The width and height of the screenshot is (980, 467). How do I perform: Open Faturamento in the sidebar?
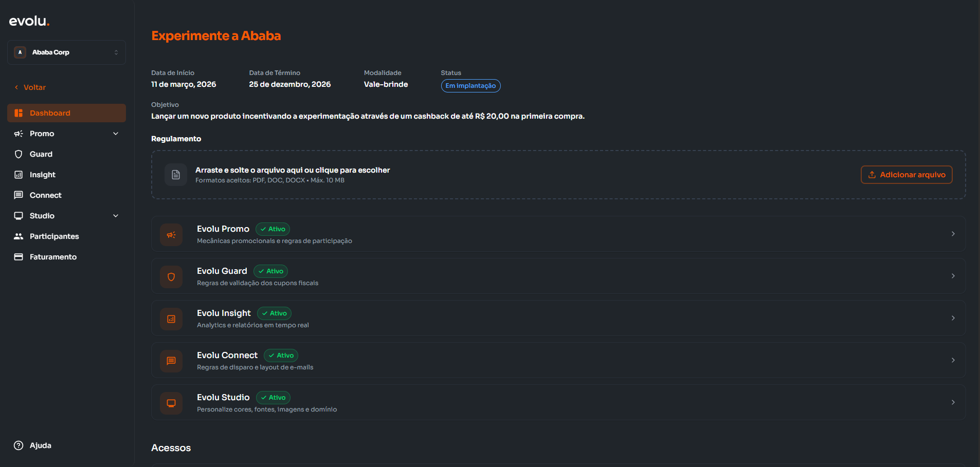click(53, 257)
